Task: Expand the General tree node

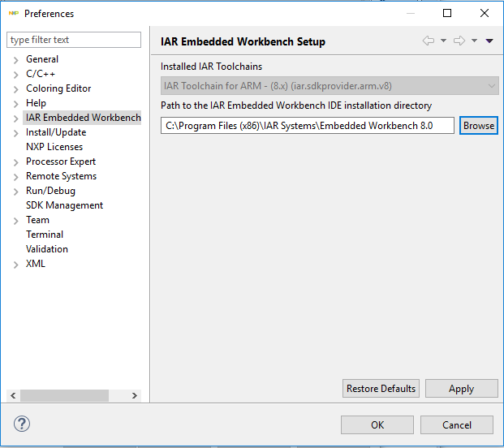Action: [15, 60]
